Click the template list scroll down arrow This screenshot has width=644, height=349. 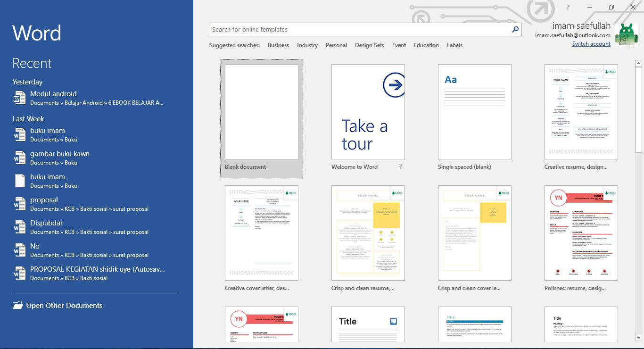pos(638,338)
